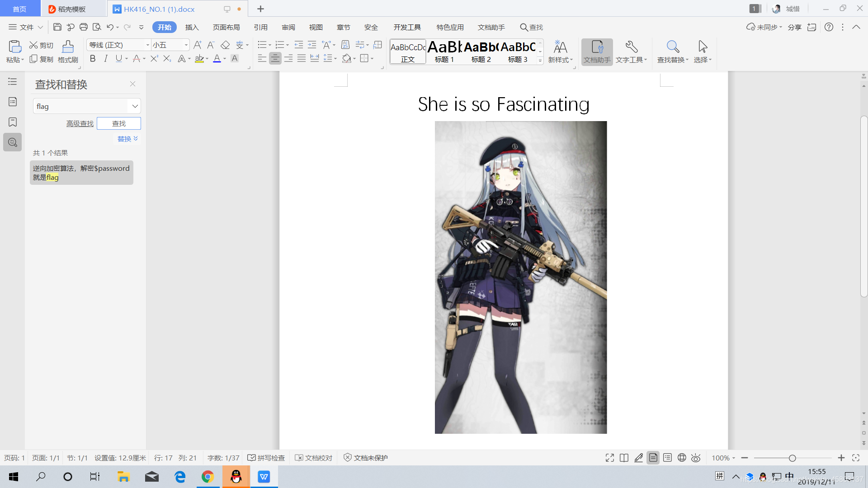
Task: Expand the bullet list dropdown arrow
Action: point(270,45)
